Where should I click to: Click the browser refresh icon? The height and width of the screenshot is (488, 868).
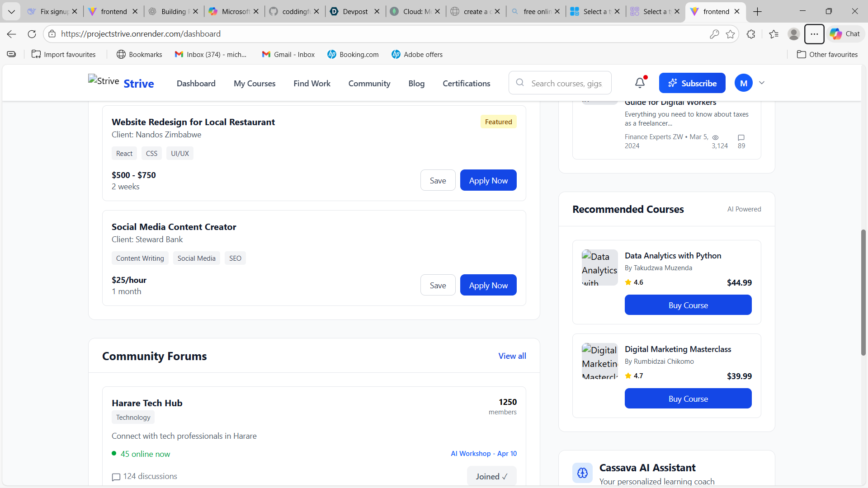tap(32, 34)
